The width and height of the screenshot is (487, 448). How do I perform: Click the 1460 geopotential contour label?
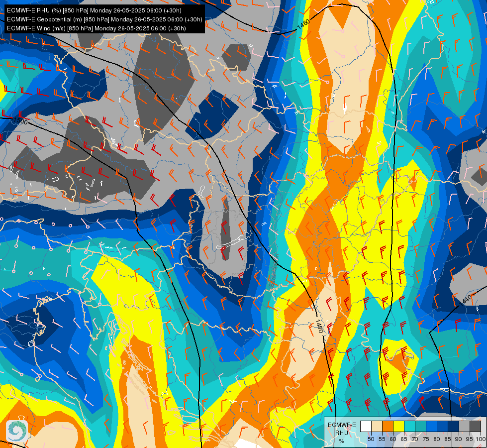click(x=303, y=24)
